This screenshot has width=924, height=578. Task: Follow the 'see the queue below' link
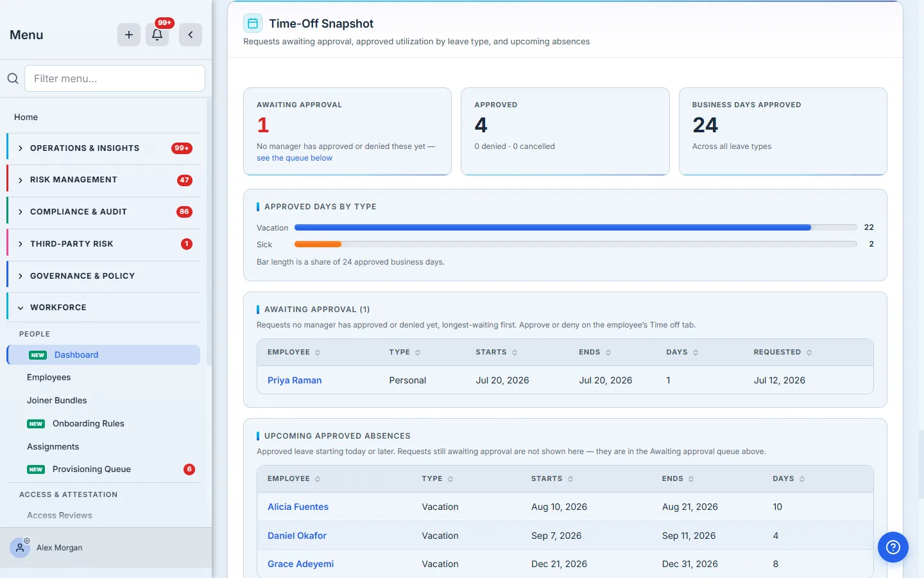pyautogui.click(x=295, y=158)
